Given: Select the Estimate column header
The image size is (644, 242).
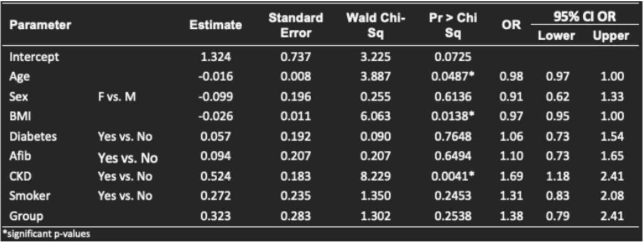Looking at the screenshot, I should tap(215, 25).
